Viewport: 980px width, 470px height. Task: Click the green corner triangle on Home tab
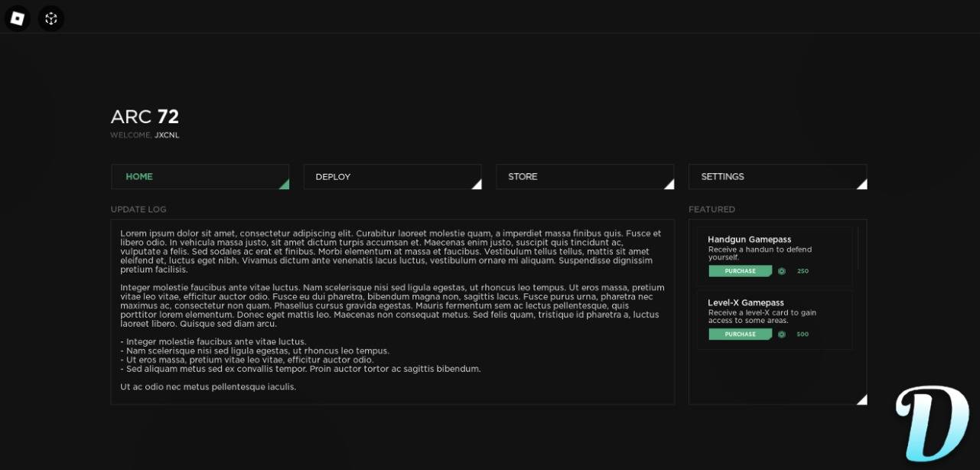[285, 184]
